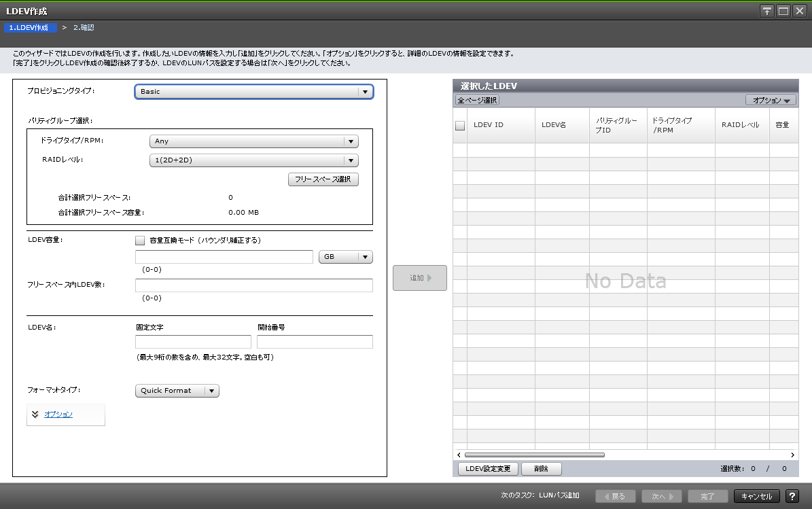Click the キャンセル button
812x509 pixels.
[x=757, y=496]
